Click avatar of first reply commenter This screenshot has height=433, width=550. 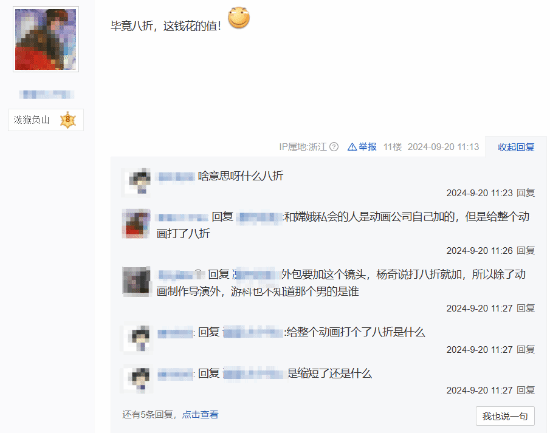tap(138, 181)
